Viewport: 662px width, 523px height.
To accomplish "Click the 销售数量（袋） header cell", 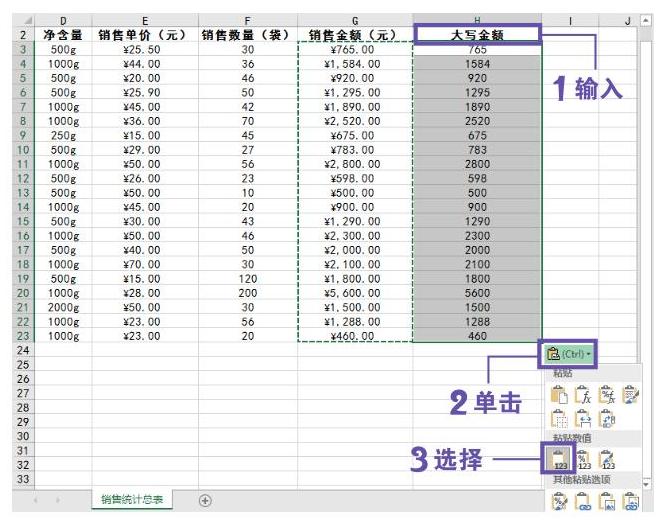I will tap(247, 35).
